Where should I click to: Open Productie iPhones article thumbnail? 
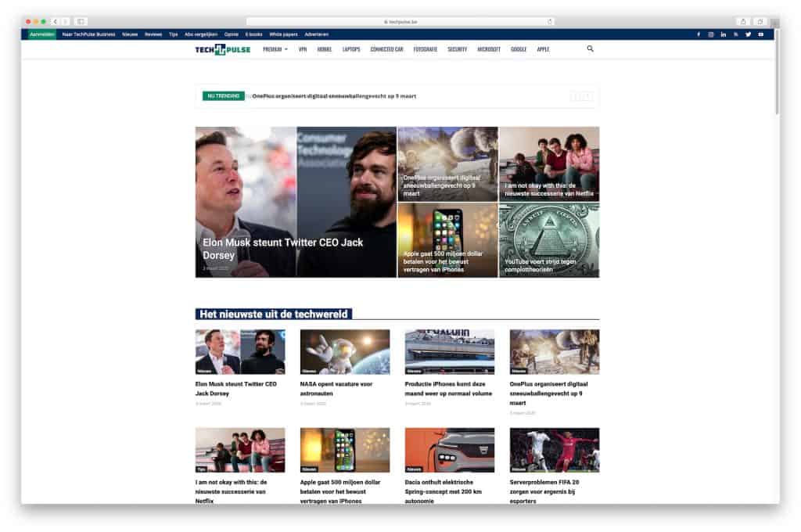450,351
